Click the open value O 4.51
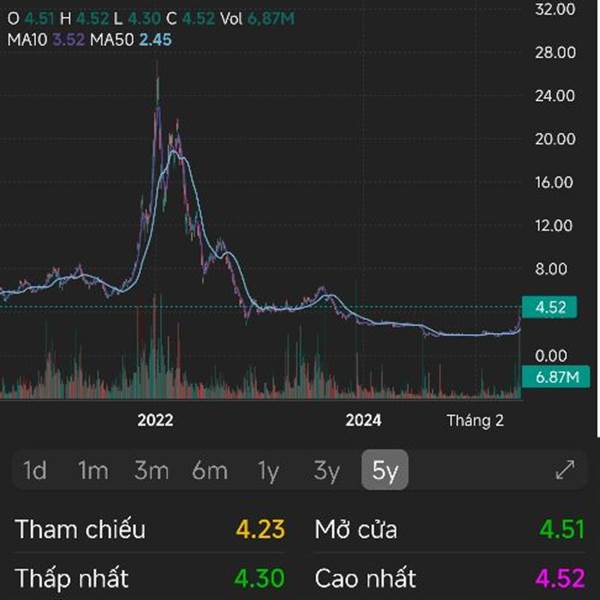The image size is (600, 600). pos(31,18)
